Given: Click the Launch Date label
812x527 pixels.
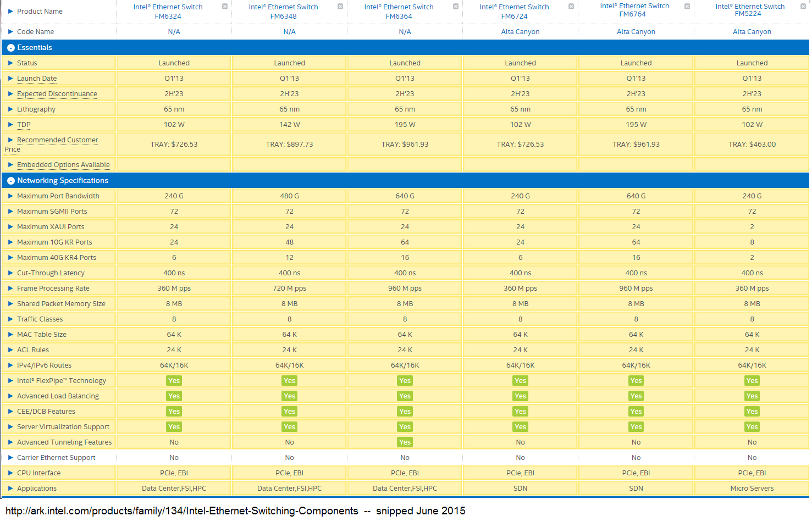Looking at the screenshot, I should pyautogui.click(x=37, y=79).
